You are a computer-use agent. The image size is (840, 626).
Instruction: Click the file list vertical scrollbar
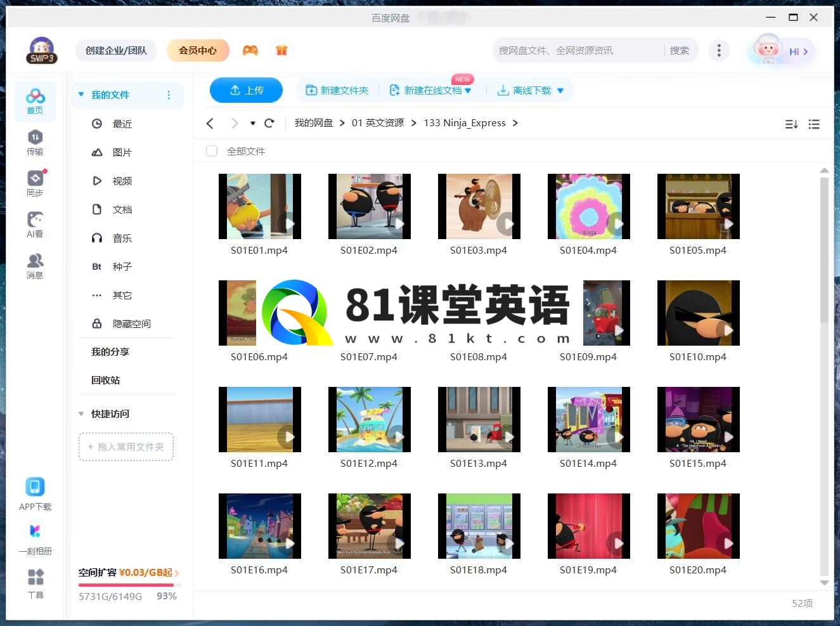click(824, 251)
